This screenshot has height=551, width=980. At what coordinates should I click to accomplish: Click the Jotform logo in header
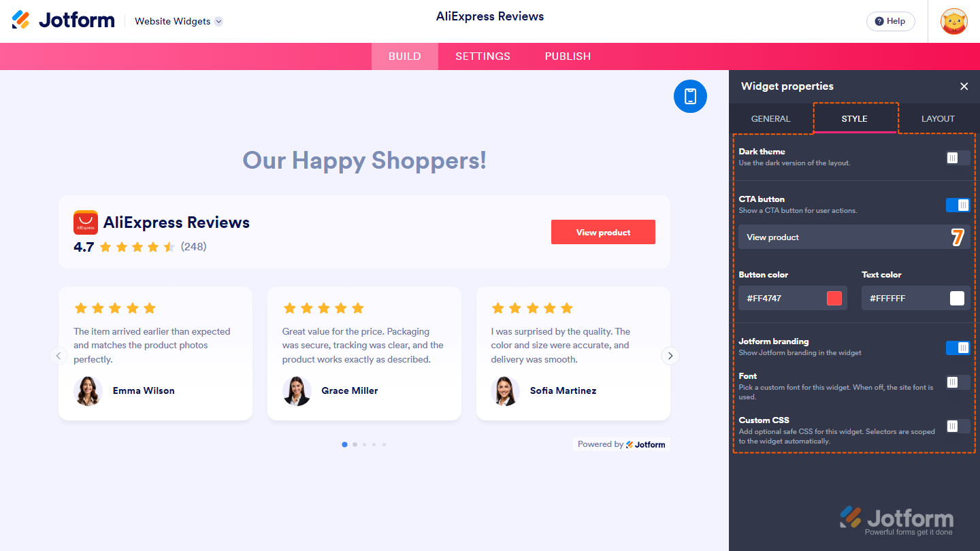coord(63,20)
